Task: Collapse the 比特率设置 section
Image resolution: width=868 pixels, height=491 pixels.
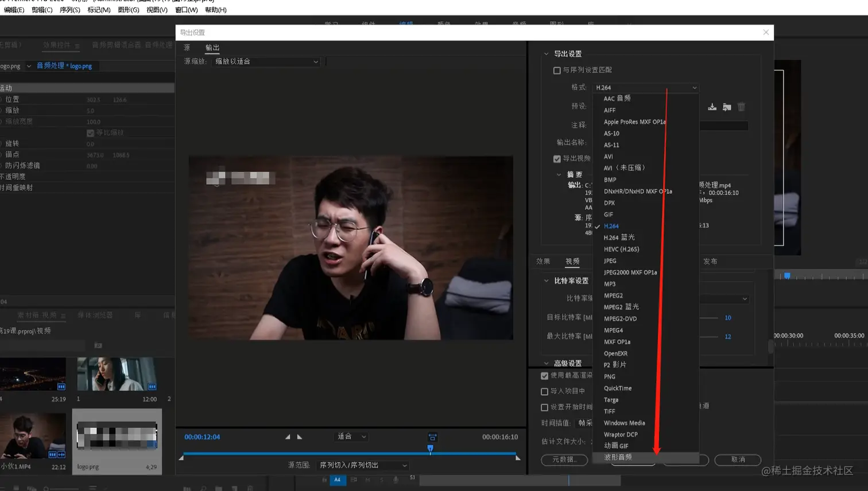Action: coord(546,280)
